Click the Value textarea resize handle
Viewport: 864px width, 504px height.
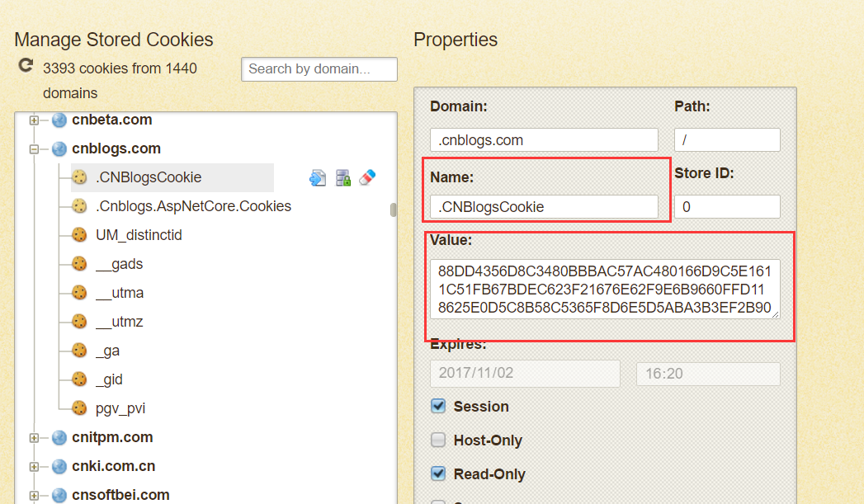click(x=775, y=314)
